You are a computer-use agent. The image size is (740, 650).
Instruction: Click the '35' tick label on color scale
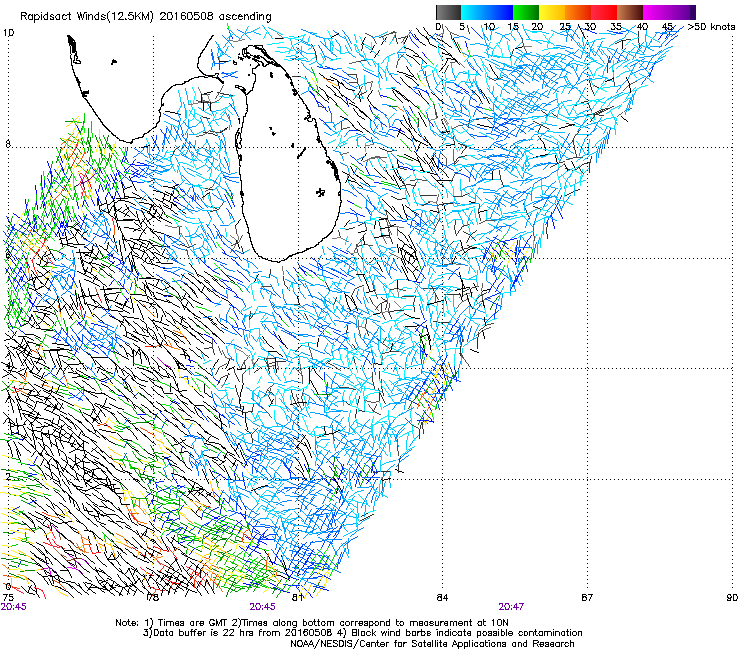point(616,27)
